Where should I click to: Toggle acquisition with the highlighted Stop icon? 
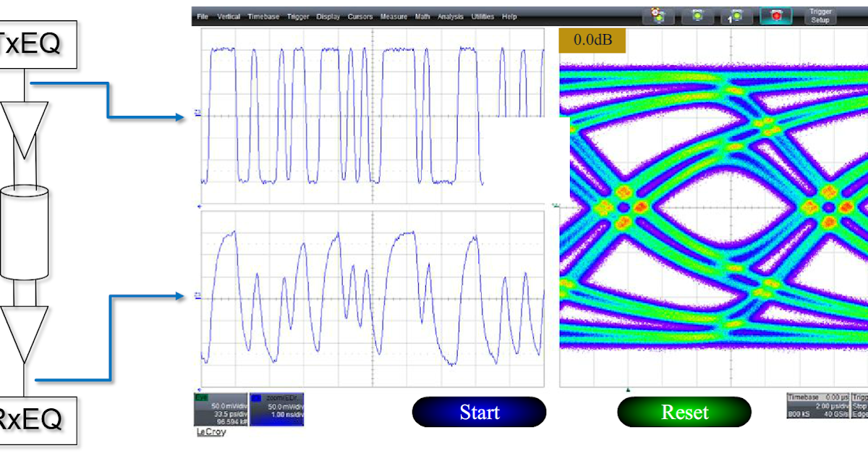pyautogui.click(x=775, y=16)
